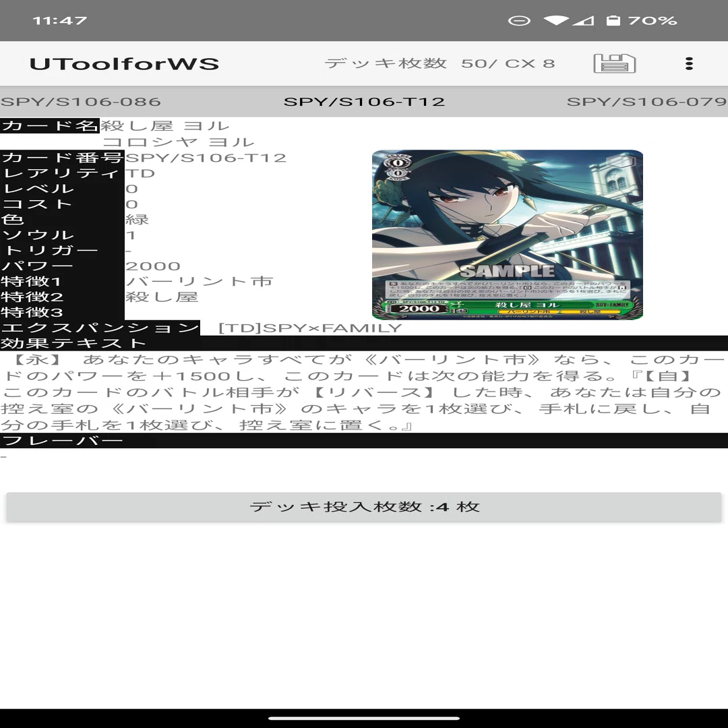Tap the power value 2000
Image resolution: width=728 pixels, height=728 pixels.
point(153,266)
